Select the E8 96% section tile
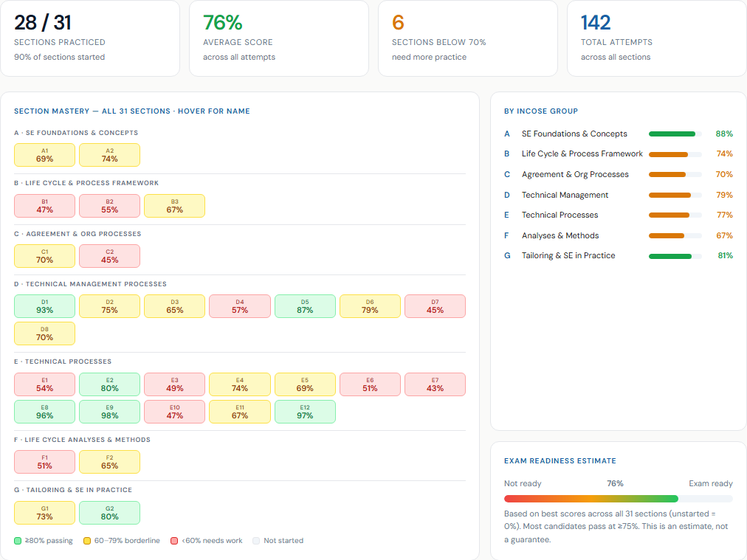Viewport: 747px width, 560px height. click(45, 412)
